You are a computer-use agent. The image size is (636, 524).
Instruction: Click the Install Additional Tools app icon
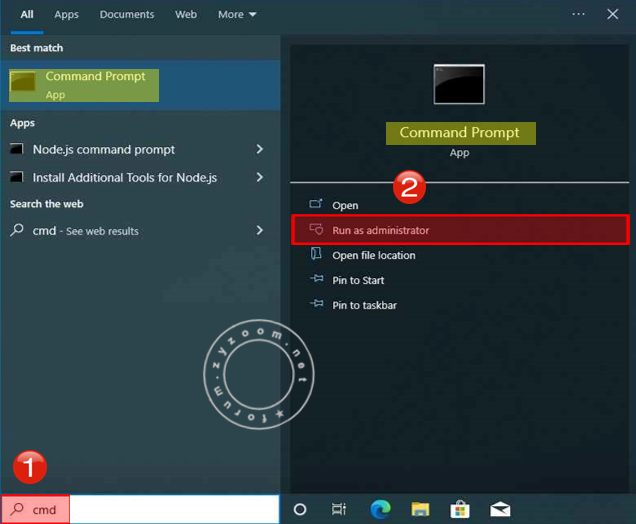point(17,177)
